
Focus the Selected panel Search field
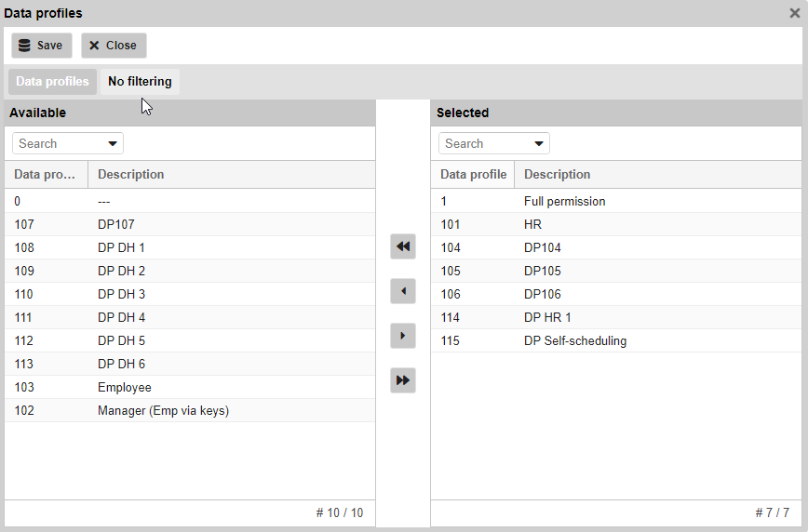coord(484,143)
